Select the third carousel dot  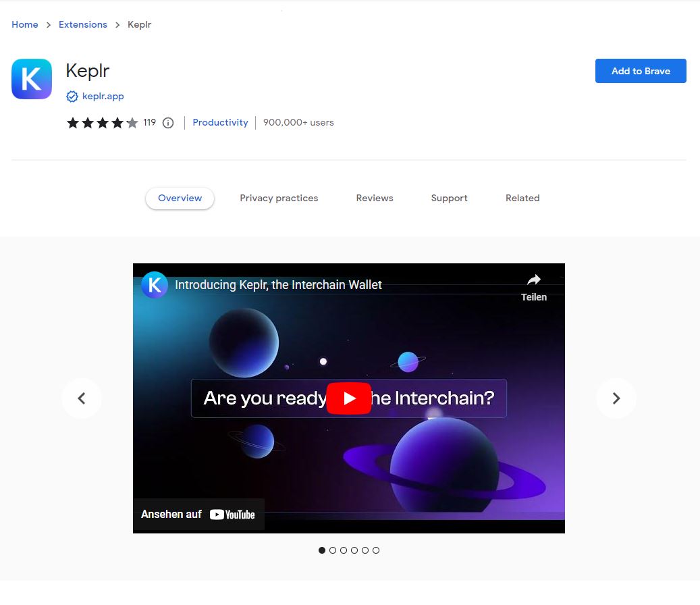tap(344, 550)
